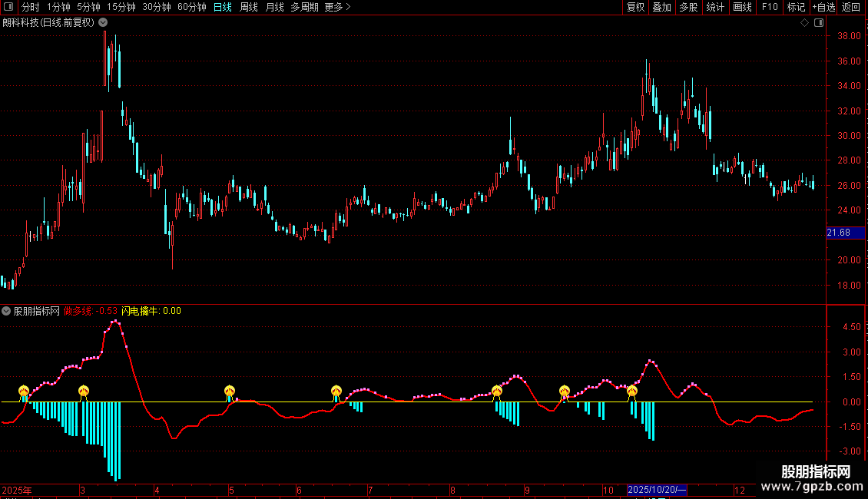Select the 日线 daily period
868x499 pixels.
(x=223, y=7)
